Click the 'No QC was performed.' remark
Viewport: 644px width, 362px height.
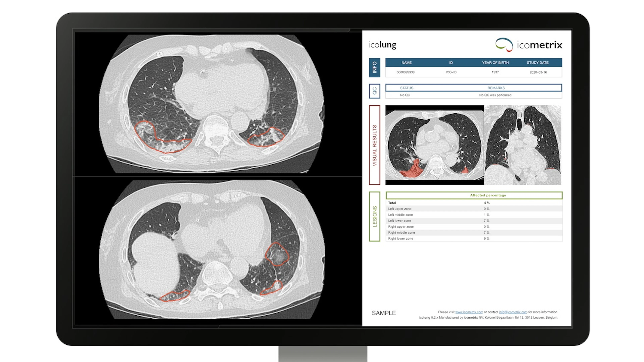tap(496, 95)
